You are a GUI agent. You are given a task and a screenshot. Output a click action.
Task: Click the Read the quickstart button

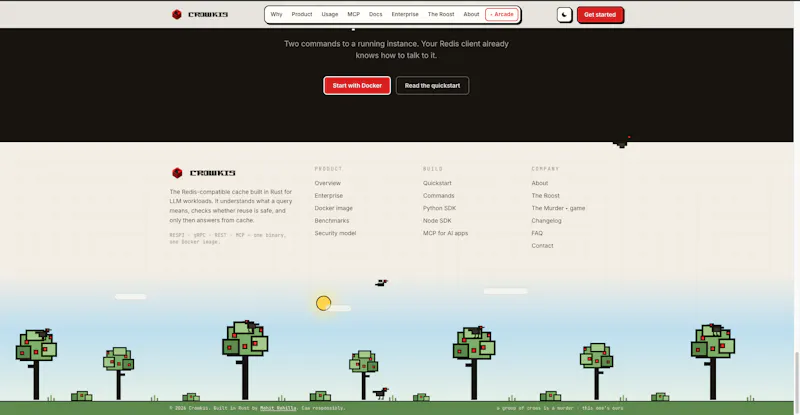pos(432,85)
